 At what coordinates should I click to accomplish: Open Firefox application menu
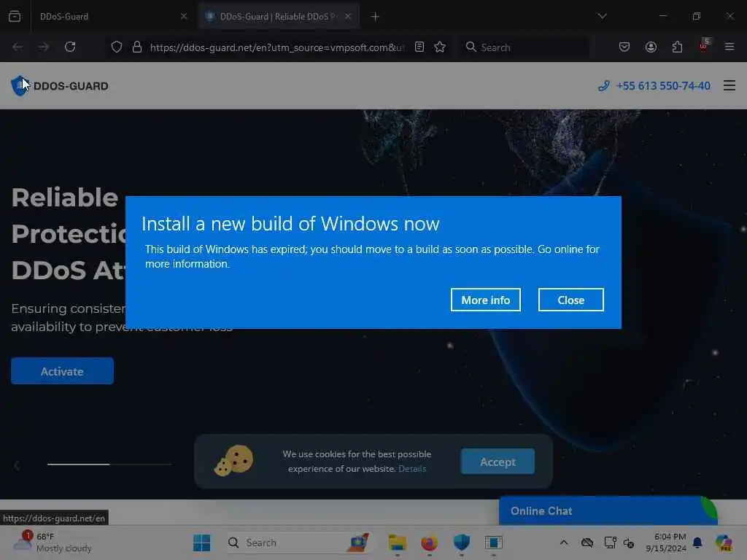tap(729, 47)
